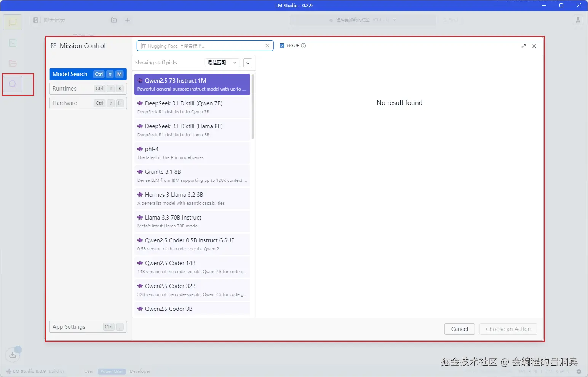Select Qwen2.5 Coder 32B model
The image size is (588, 377).
192,290
